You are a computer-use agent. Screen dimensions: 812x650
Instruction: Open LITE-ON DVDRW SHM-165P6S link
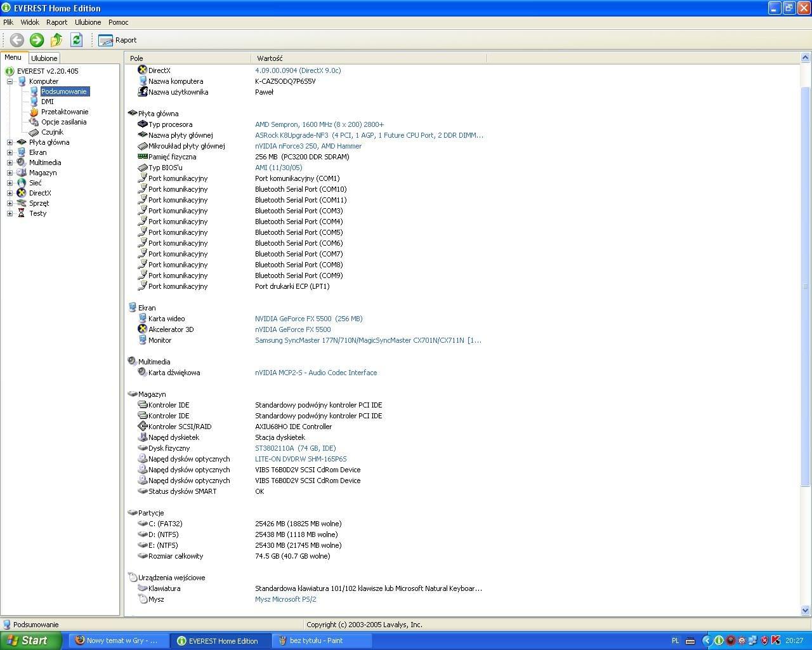(x=301, y=459)
